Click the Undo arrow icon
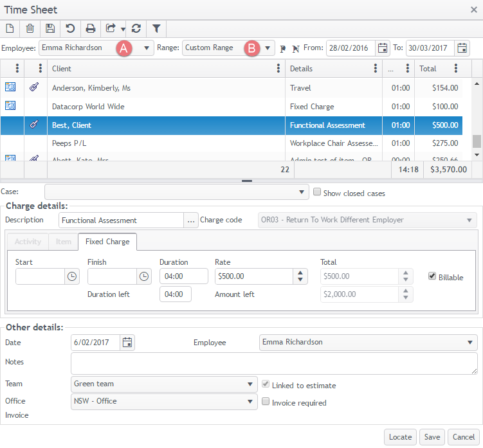483x448 pixels. pyautogui.click(x=70, y=28)
